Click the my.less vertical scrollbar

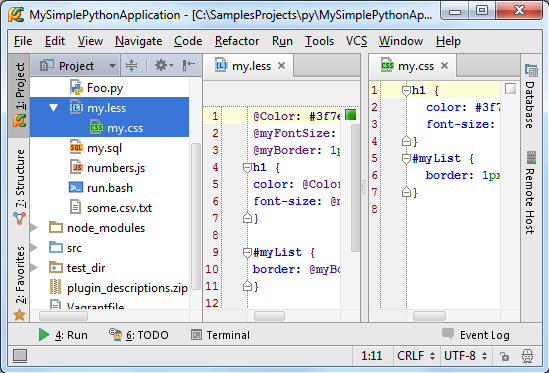tap(355, 188)
